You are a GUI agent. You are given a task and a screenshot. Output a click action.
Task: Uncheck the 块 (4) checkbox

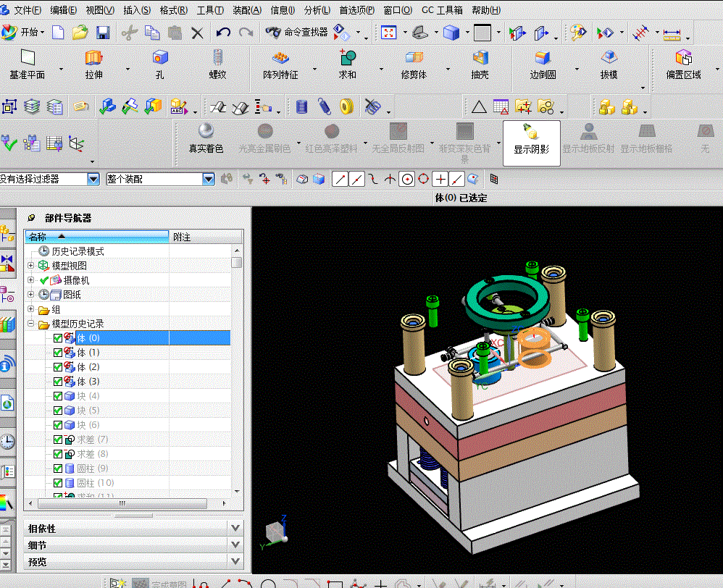tap(58, 396)
